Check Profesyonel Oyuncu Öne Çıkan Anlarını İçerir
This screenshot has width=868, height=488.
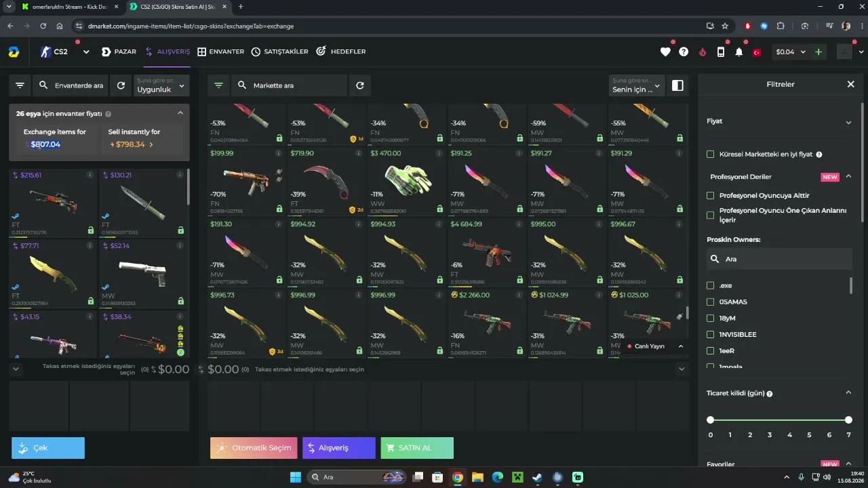coord(711,216)
